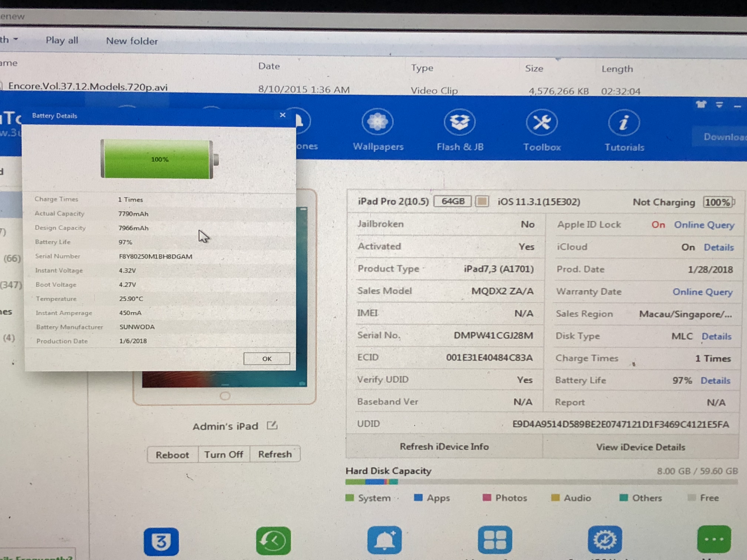Click the blue 3uTools install icon
Viewport: 747px width, 560px height.
(161, 541)
